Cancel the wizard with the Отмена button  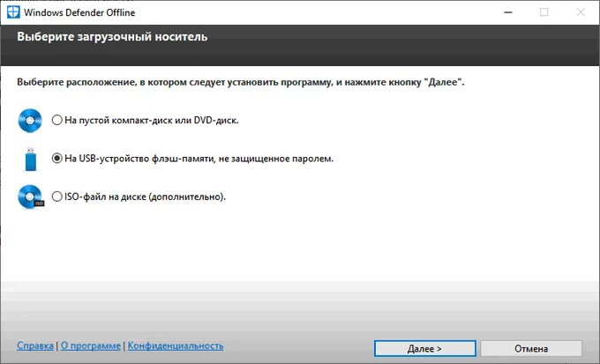(x=531, y=349)
